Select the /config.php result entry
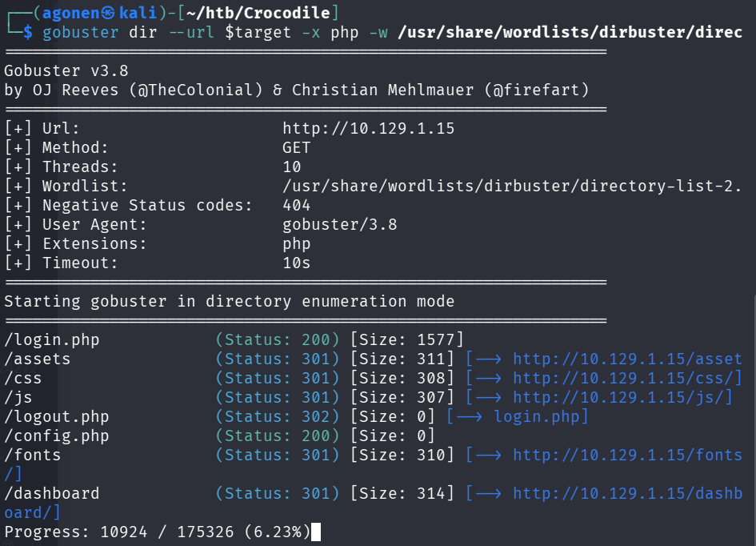This screenshot has width=756, height=546. tap(56, 436)
